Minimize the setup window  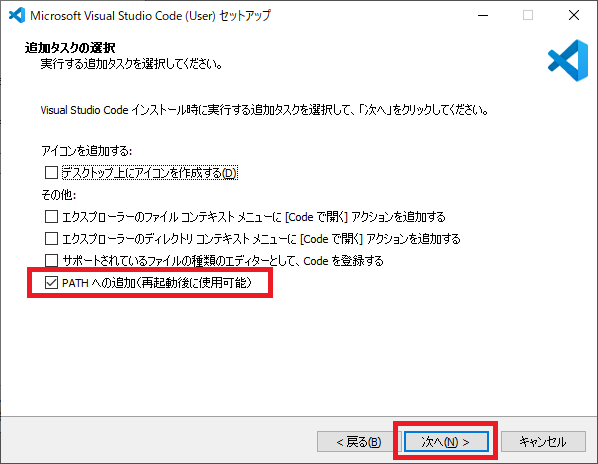pyautogui.click(x=483, y=15)
